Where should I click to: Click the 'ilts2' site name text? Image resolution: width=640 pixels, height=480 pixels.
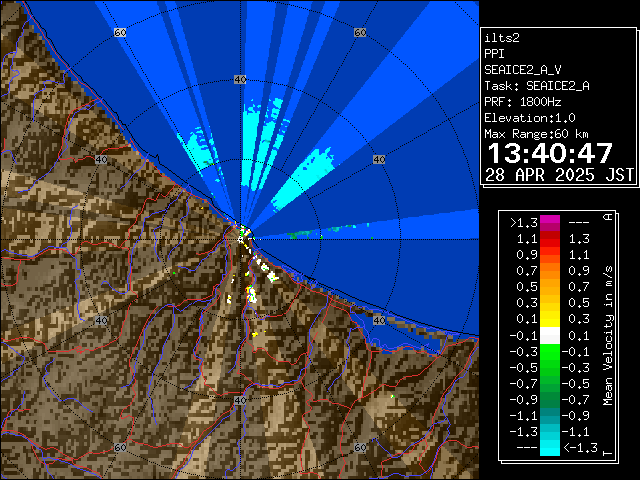(x=502, y=38)
